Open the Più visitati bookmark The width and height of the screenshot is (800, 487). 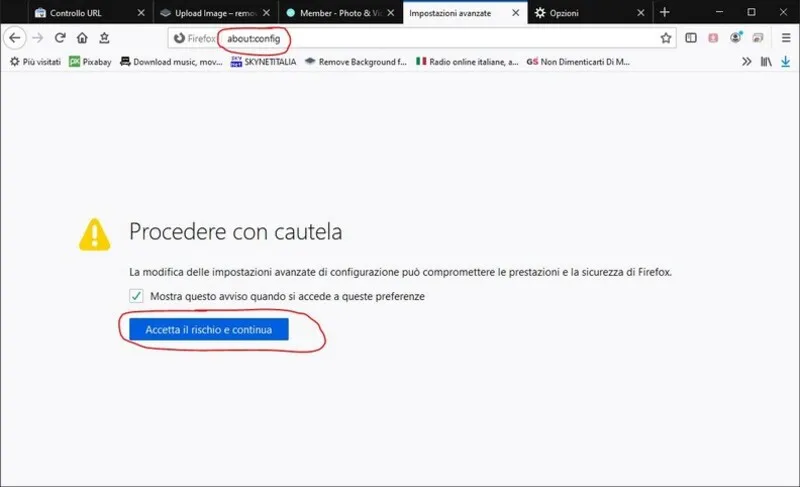point(35,62)
